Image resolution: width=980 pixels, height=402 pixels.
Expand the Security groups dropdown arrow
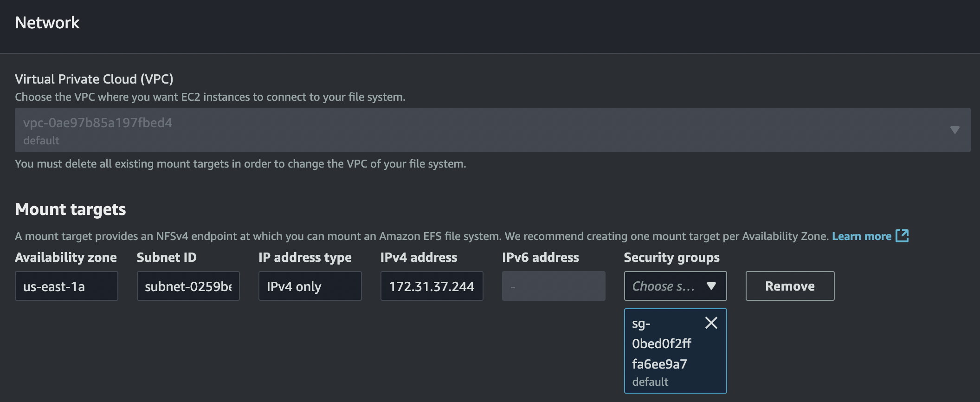[x=711, y=286]
